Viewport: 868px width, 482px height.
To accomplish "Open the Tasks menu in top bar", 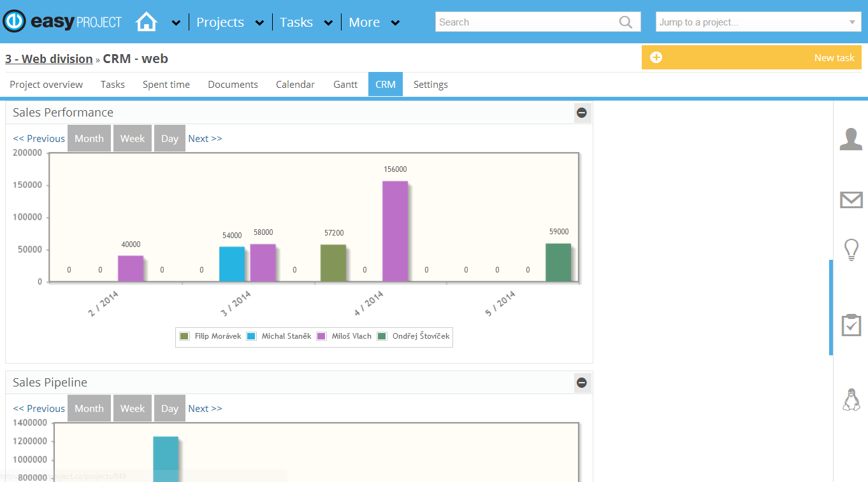I will (x=296, y=22).
